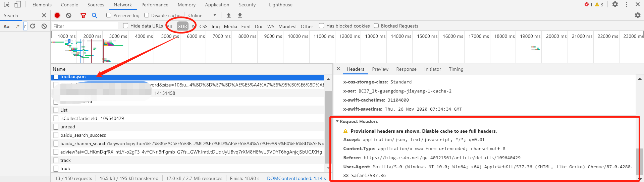Show the Initiator tab

tap(433, 69)
